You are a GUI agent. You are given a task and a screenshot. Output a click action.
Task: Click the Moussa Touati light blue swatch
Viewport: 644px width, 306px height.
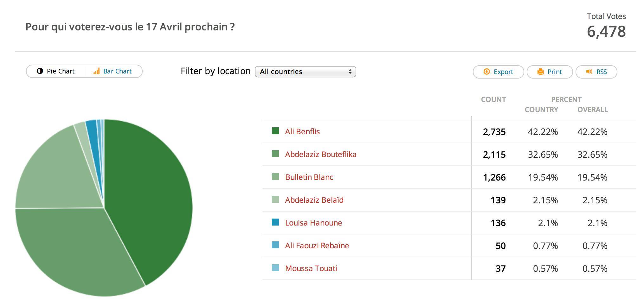(x=275, y=268)
